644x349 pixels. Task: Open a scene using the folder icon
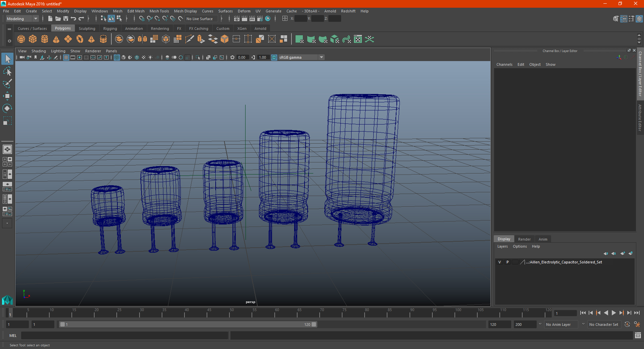pyautogui.click(x=58, y=19)
